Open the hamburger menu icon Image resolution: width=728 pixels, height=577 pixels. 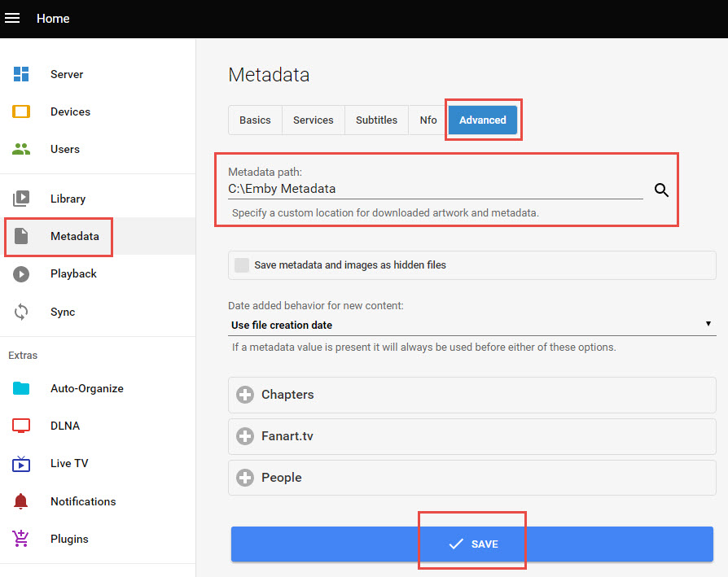click(12, 18)
